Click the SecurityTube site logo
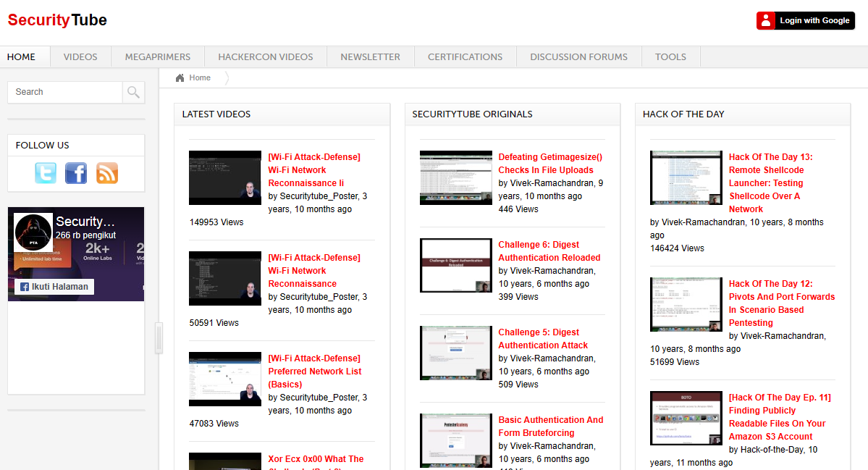 [x=57, y=20]
